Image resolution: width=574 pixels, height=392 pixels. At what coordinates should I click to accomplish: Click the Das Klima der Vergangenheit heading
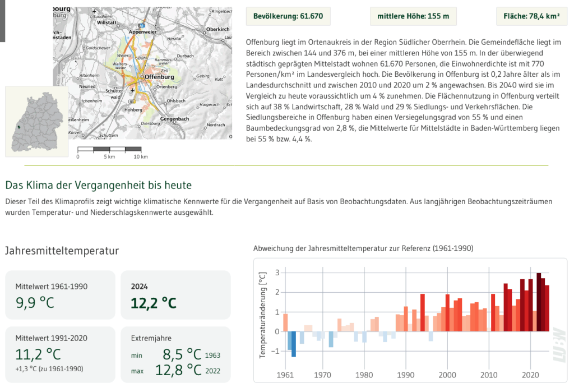(x=99, y=185)
